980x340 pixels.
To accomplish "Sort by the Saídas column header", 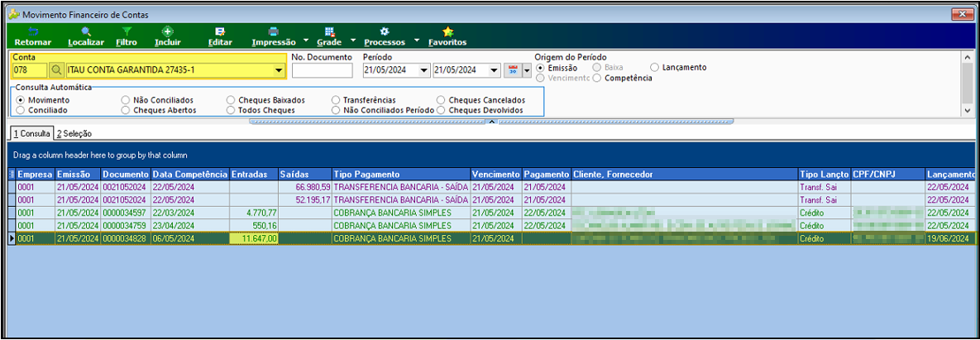I will point(305,175).
